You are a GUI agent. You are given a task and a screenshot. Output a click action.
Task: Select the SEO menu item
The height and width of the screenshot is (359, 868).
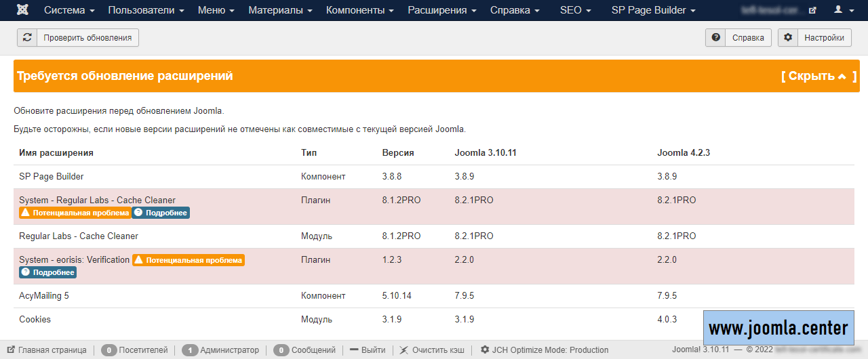575,10
